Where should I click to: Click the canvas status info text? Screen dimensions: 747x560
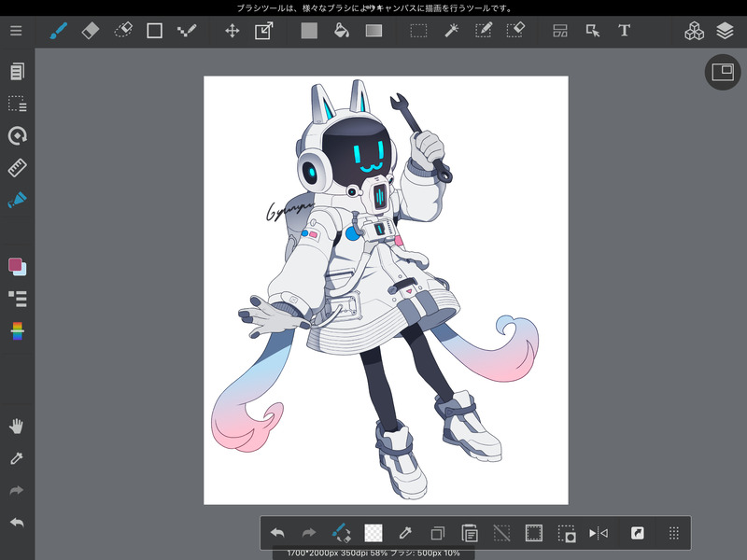373,553
